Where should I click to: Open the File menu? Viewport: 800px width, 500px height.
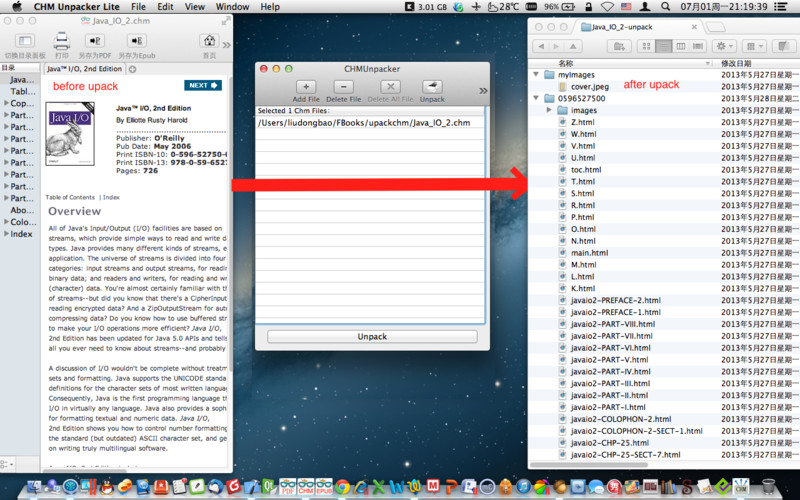(138, 7)
